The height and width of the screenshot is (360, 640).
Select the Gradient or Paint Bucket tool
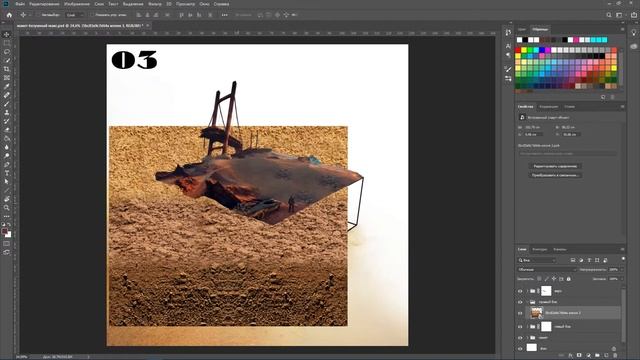click(7, 138)
